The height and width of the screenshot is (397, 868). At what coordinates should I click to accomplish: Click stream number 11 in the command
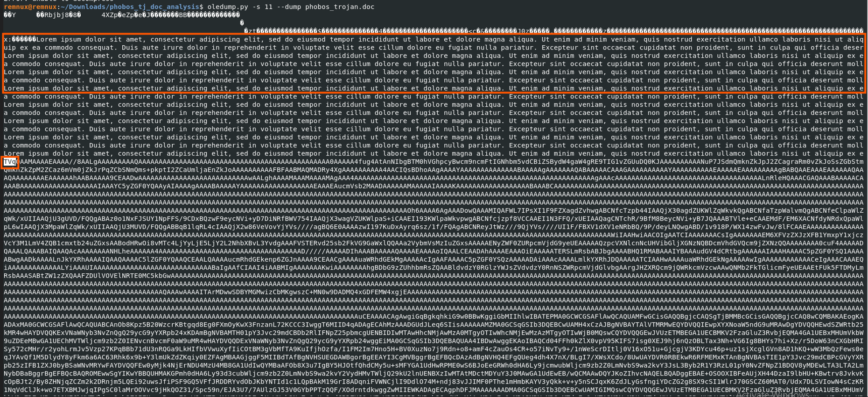[268, 7]
